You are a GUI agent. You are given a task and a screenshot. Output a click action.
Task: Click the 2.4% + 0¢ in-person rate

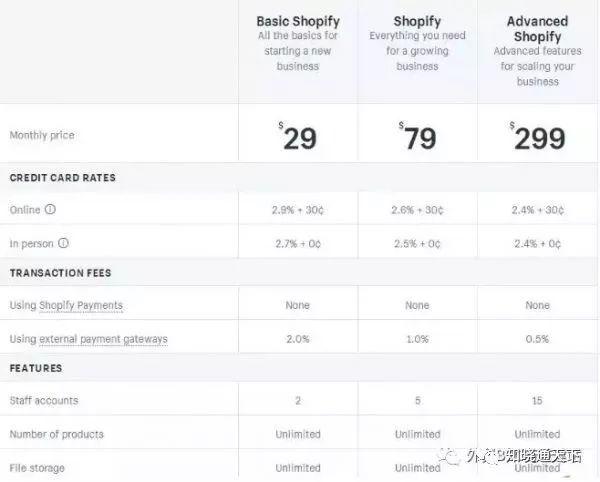(537, 244)
